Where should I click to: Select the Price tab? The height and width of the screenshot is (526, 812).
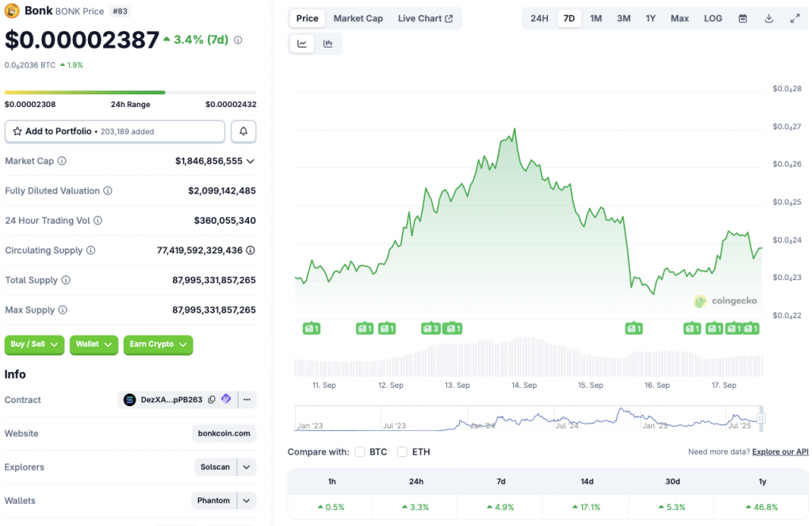click(x=307, y=19)
